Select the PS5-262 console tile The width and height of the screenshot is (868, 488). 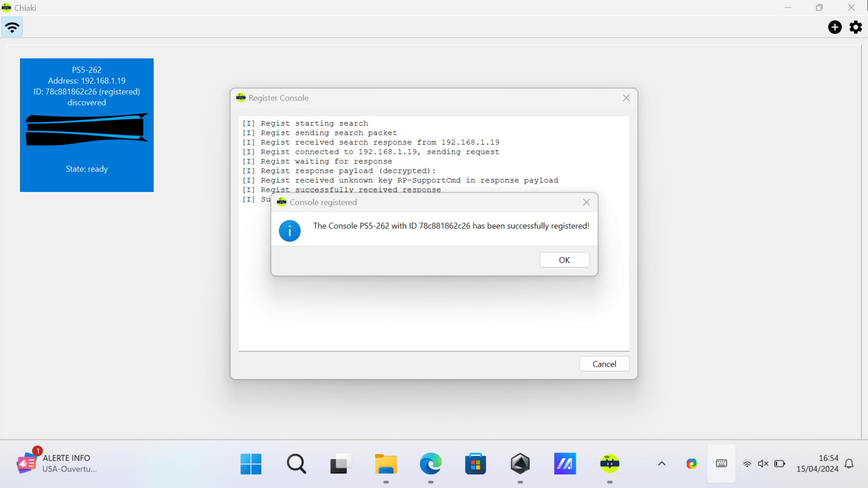[86, 125]
